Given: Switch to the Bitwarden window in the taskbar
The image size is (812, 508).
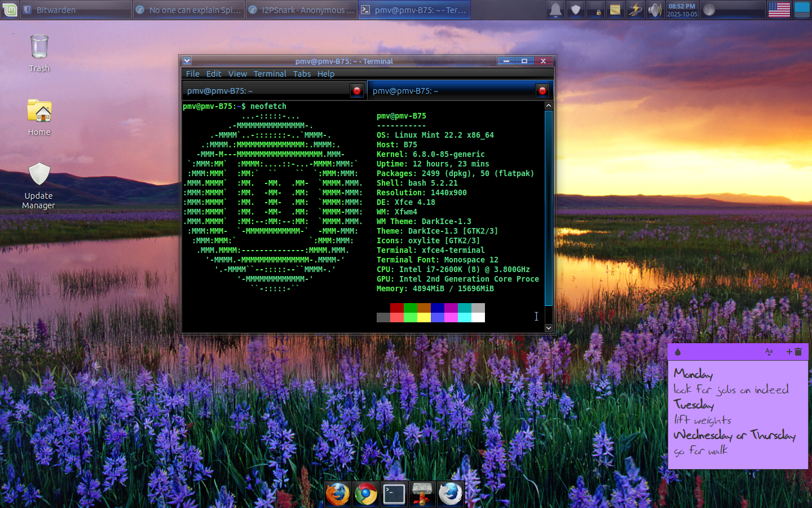Looking at the screenshot, I should click(76, 10).
